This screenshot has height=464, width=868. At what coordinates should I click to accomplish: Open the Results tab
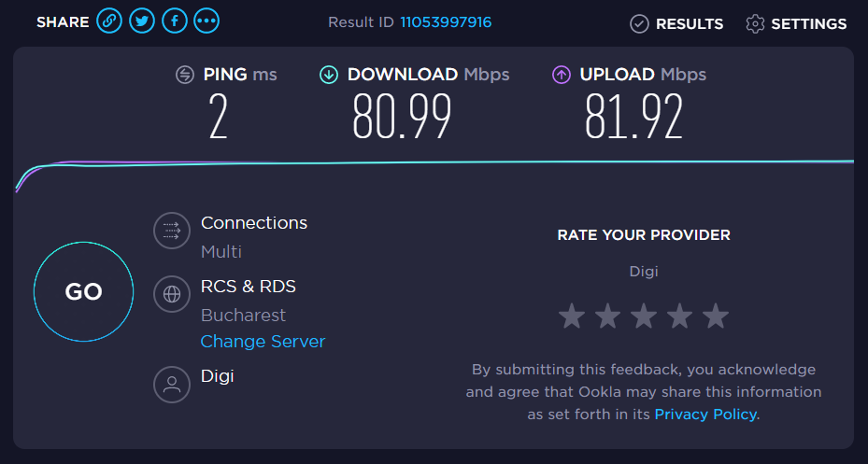point(676,24)
